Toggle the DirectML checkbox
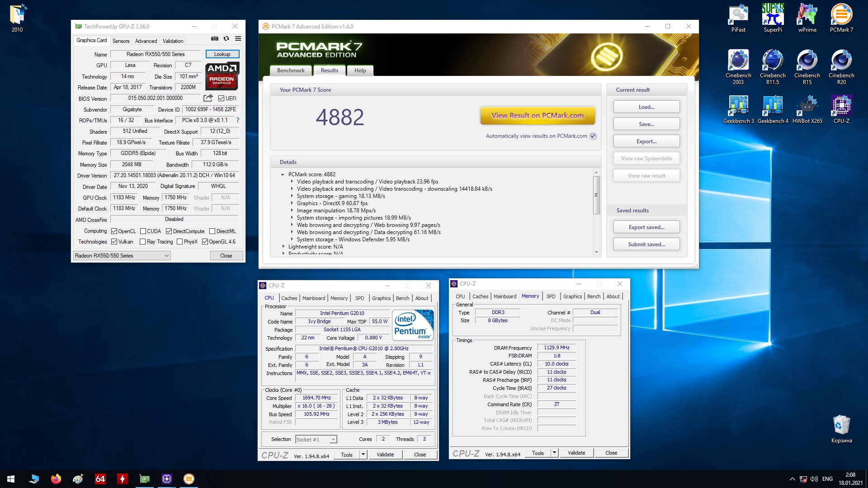 212,231
